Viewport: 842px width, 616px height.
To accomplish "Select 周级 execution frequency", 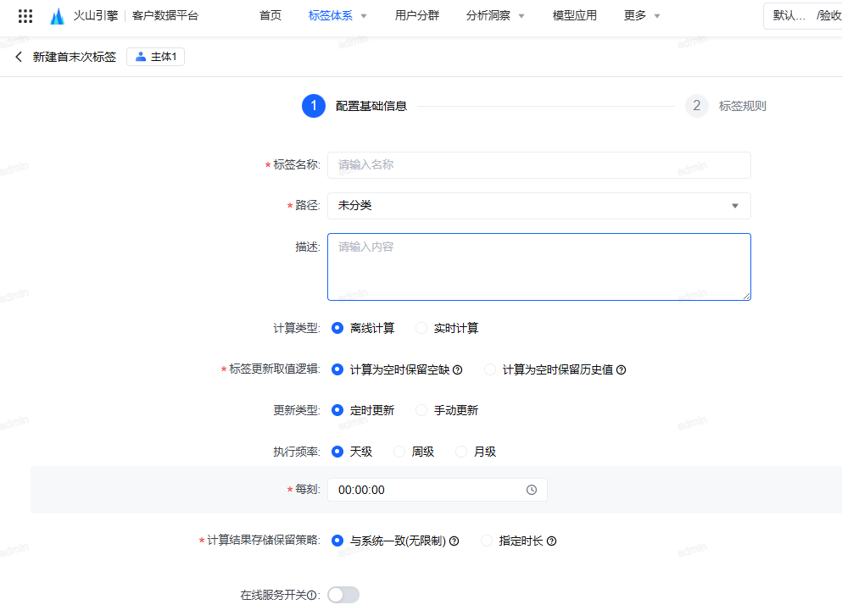I will click(400, 452).
